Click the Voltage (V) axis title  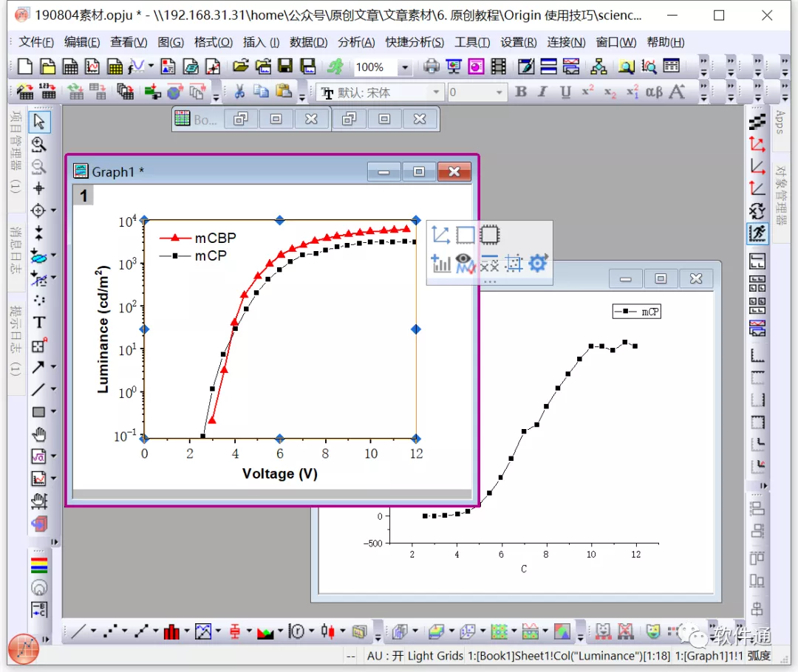[x=279, y=473]
